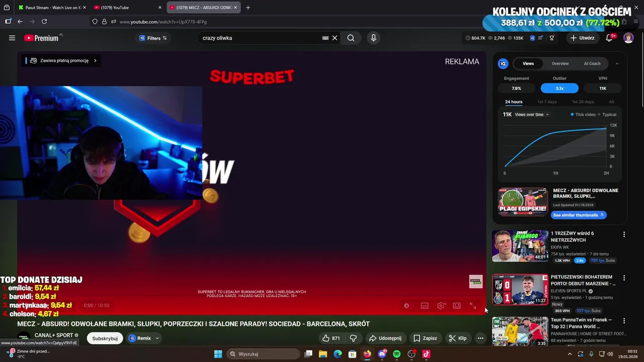This screenshot has height=362, width=644.
Task: Open options for 'Teun PannaTwin vs Franek' video
Action: point(624,321)
